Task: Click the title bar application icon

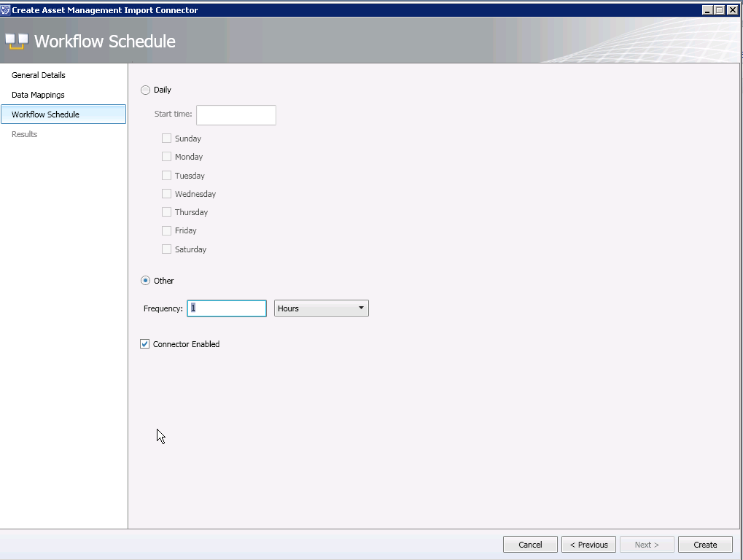Action: pyautogui.click(x=6, y=10)
